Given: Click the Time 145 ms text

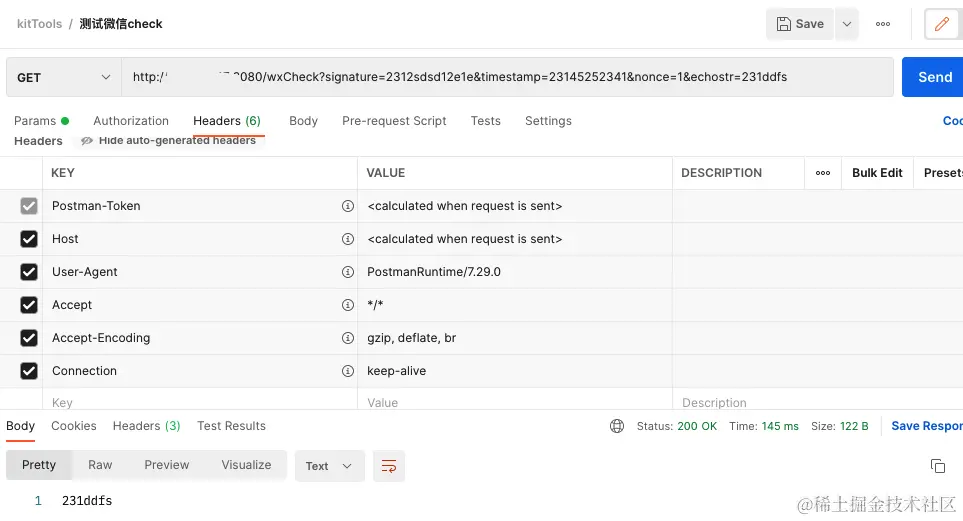Looking at the screenshot, I should [764, 426].
